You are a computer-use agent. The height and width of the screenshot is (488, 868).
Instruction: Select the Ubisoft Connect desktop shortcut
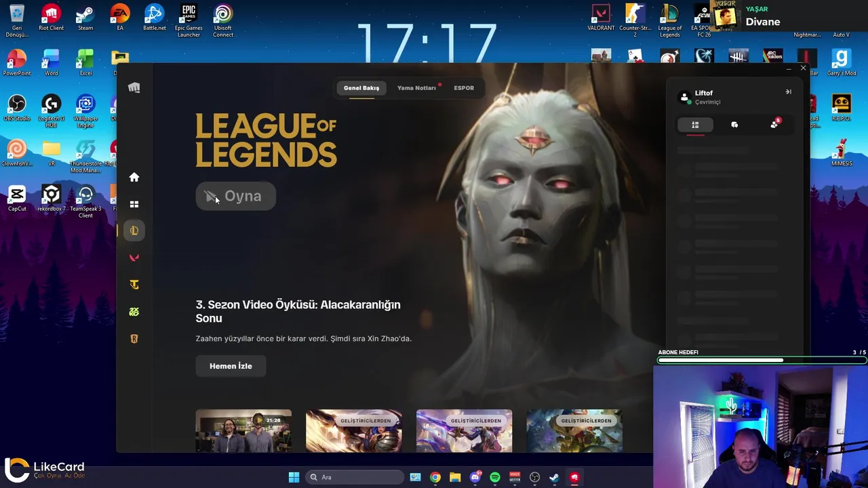point(223,20)
